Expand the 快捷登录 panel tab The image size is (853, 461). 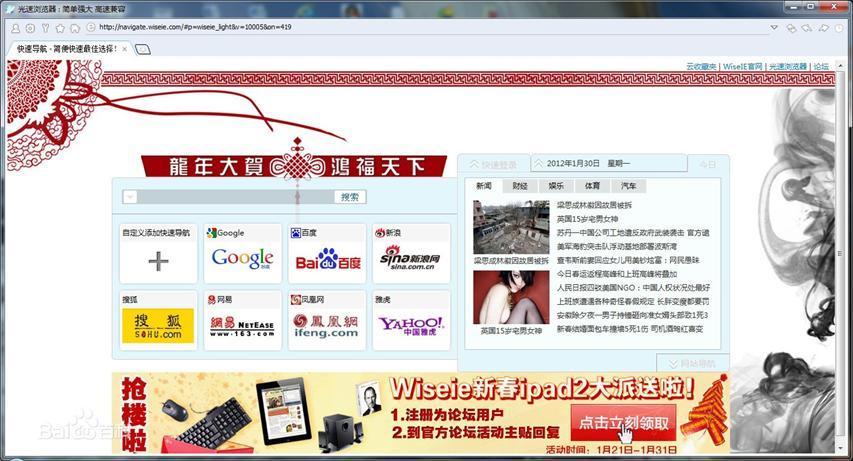(493, 164)
